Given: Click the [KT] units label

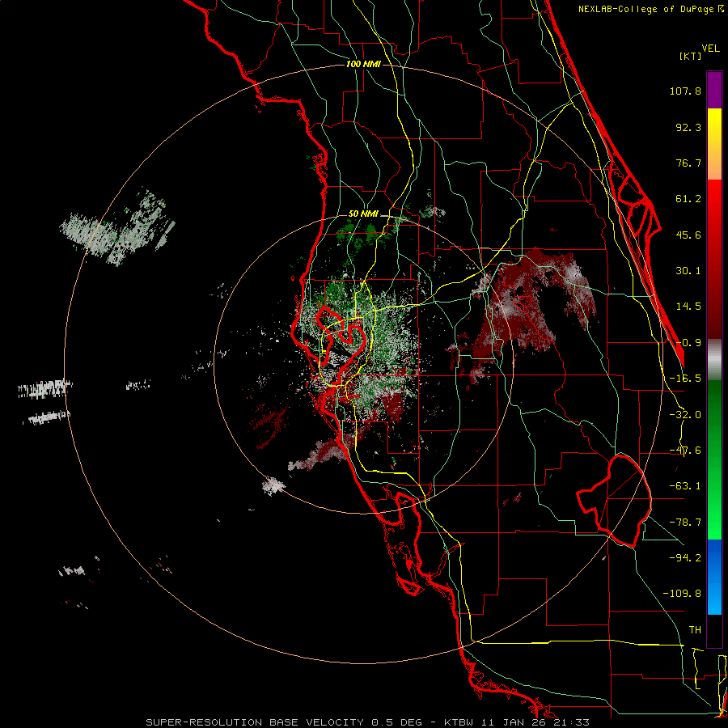Looking at the screenshot, I should coord(691,56).
